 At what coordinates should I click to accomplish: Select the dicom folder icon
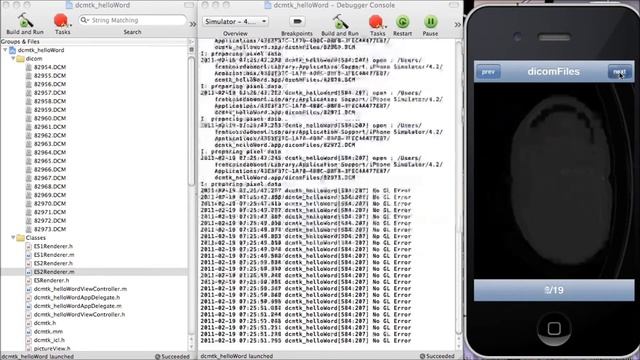(20, 59)
